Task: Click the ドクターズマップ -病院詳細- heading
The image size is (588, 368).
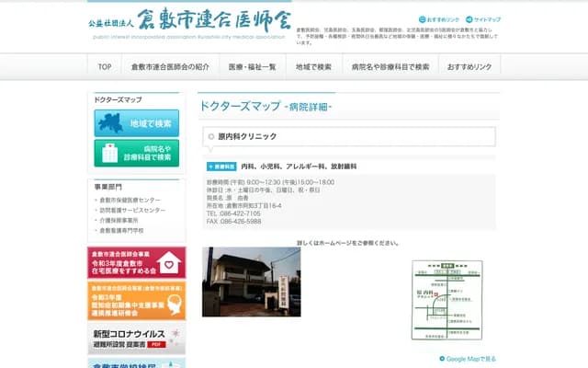Action: tap(266, 107)
